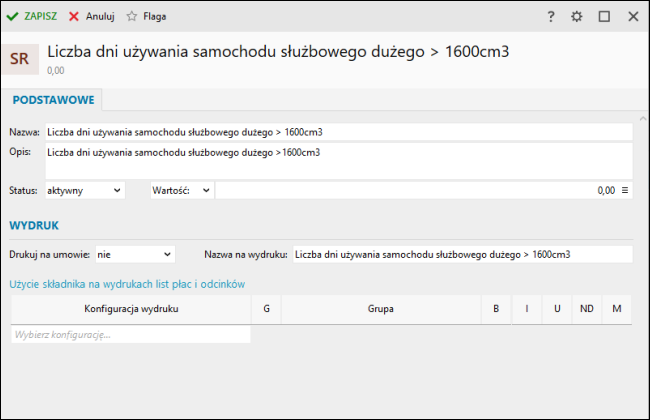This screenshot has height=420, width=650.
Task: Close the window with the X icon
Action: (x=633, y=17)
